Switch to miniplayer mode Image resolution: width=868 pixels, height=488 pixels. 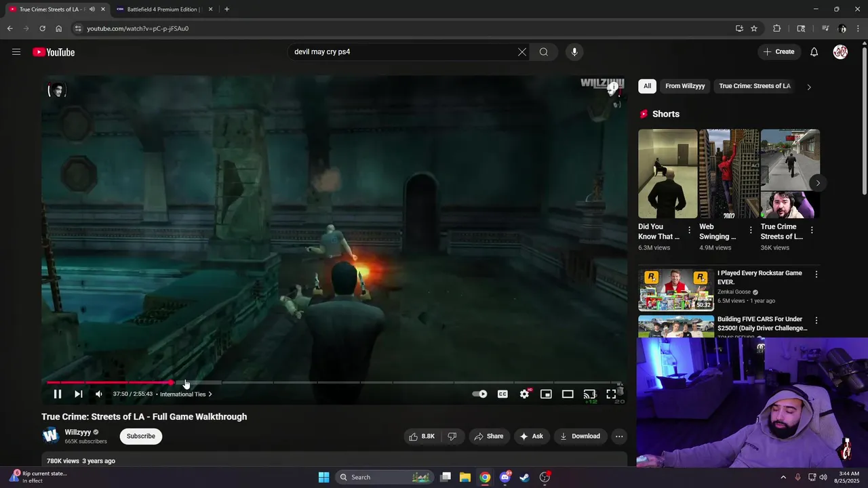point(546,394)
